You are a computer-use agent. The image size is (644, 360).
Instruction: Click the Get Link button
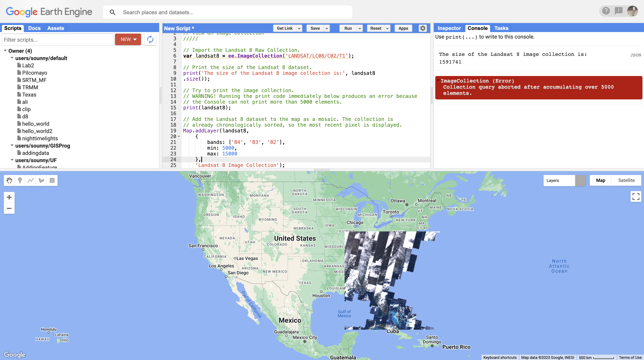click(x=284, y=28)
